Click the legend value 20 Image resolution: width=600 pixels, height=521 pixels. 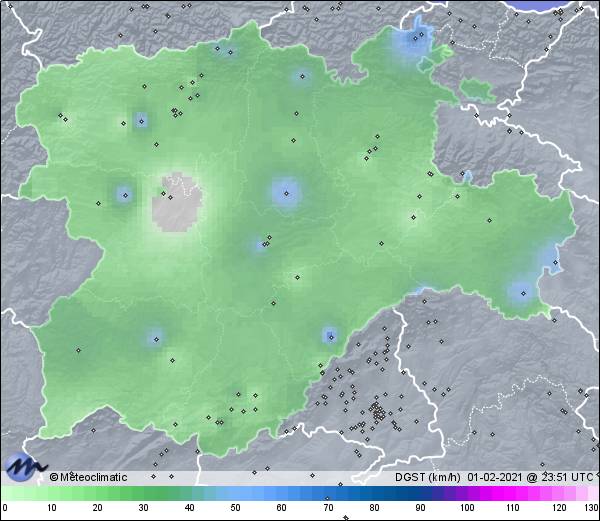[x=98, y=508]
